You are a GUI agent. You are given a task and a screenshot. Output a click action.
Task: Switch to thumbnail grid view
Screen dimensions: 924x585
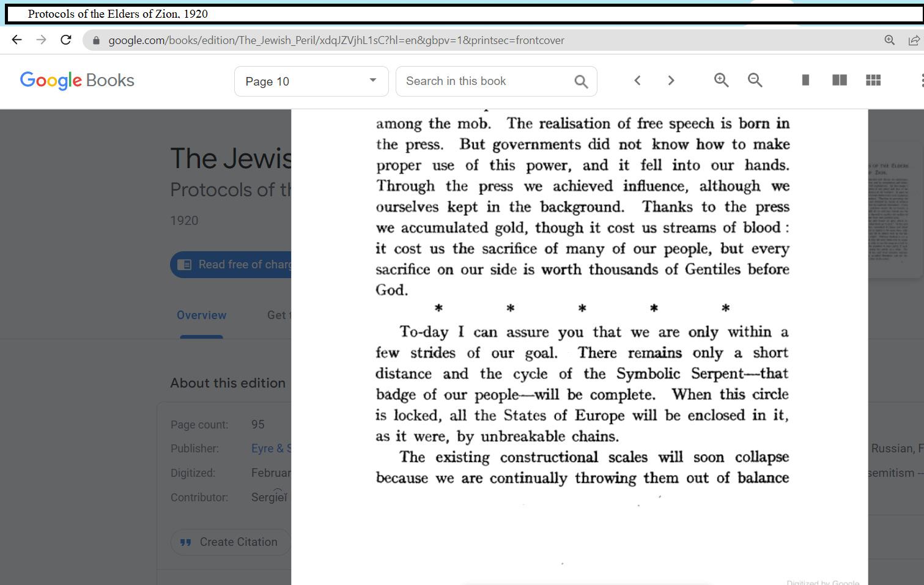point(873,80)
